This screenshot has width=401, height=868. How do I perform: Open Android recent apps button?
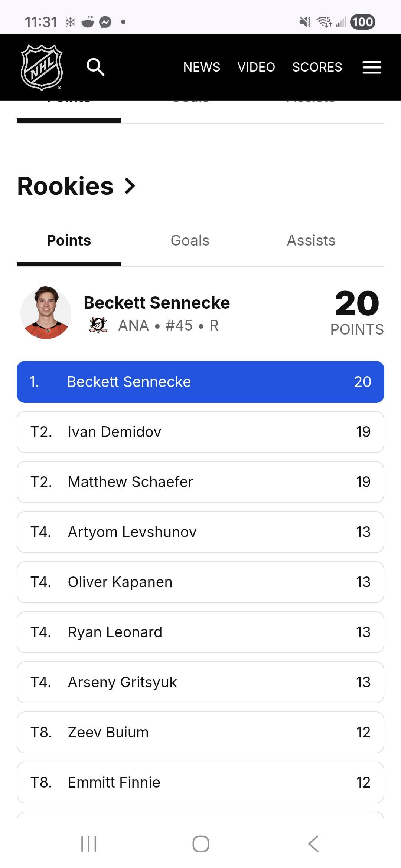tap(89, 844)
